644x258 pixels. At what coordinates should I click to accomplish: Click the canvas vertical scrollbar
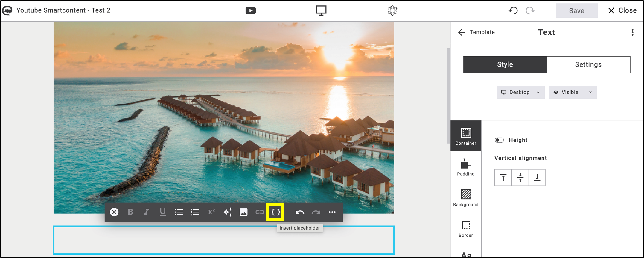click(x=448, y=96)
